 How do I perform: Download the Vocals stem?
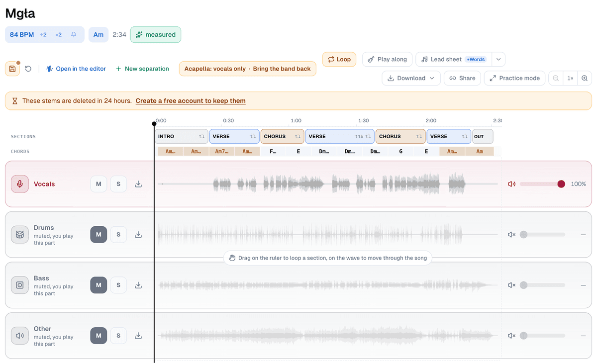[x=138, y=184]
